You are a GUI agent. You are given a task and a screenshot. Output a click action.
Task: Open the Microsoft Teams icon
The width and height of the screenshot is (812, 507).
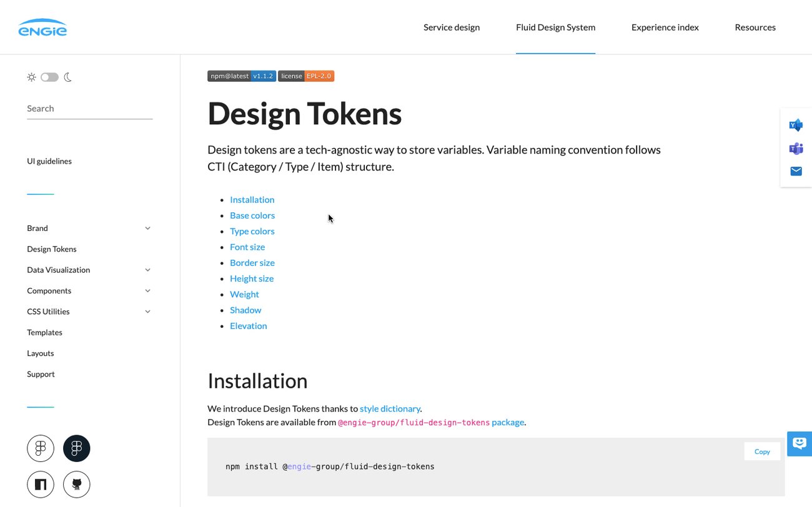click(x=796, y=148)
